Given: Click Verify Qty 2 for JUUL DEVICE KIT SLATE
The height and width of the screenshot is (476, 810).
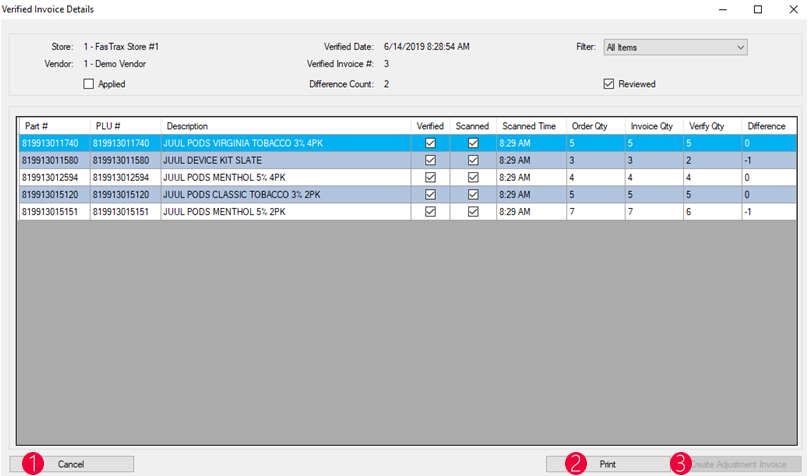Looking at the screenshot, I should 712,160.
